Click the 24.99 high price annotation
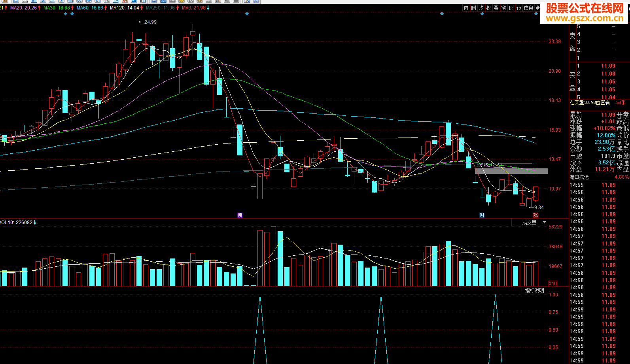630x364 pixels. [x=150, y=22]
